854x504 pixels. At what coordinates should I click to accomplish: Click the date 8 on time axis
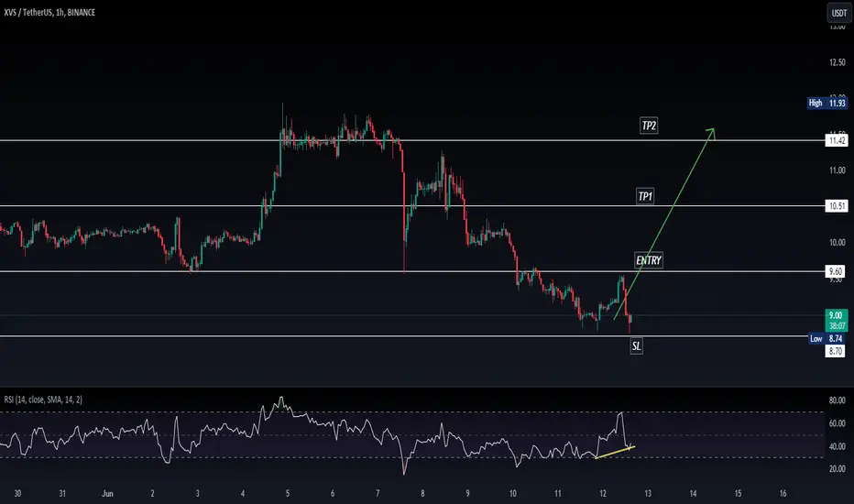point(422,494)
